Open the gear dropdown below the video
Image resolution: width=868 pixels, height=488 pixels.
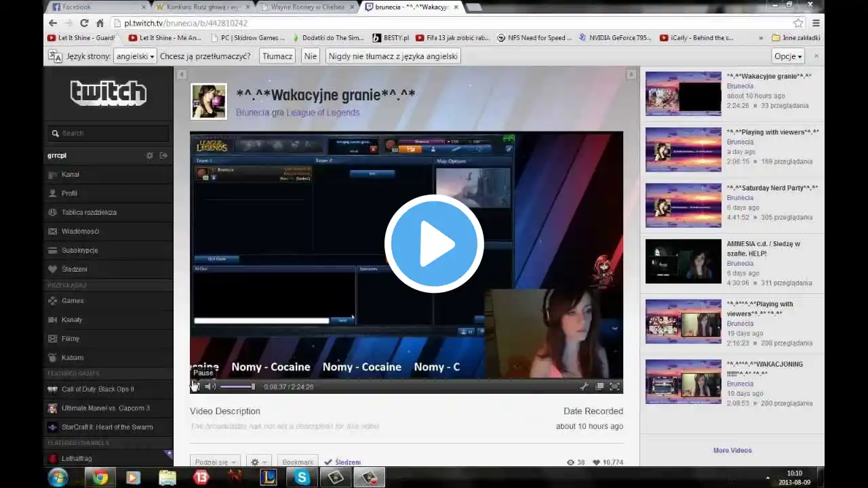[x=259, y=462]
